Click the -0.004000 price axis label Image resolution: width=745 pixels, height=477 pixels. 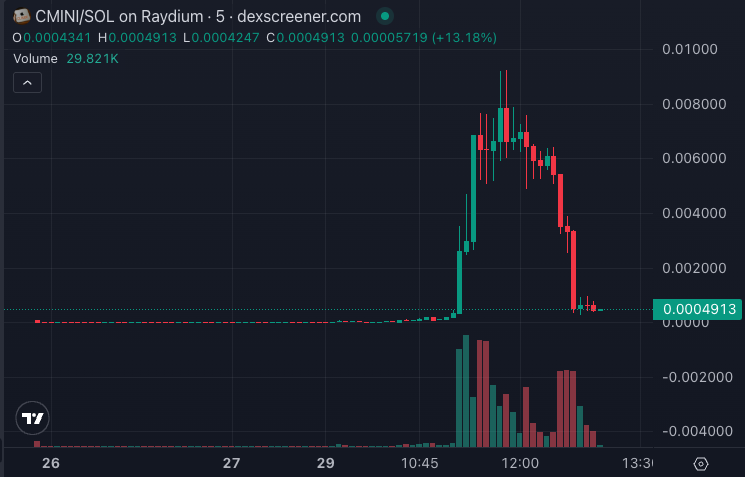[697, 432]
